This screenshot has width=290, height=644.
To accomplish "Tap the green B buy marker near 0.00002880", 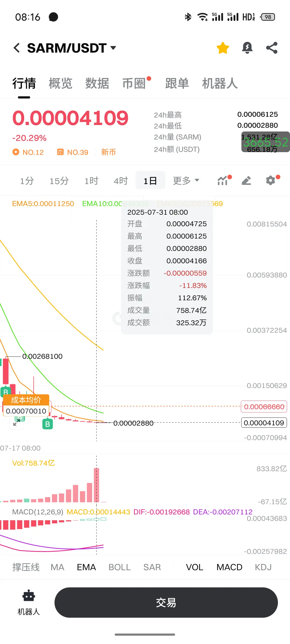I will [48, 424].
